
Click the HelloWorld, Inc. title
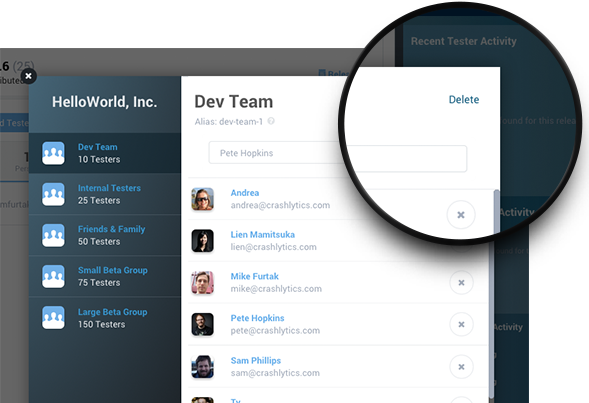(104, 102)
